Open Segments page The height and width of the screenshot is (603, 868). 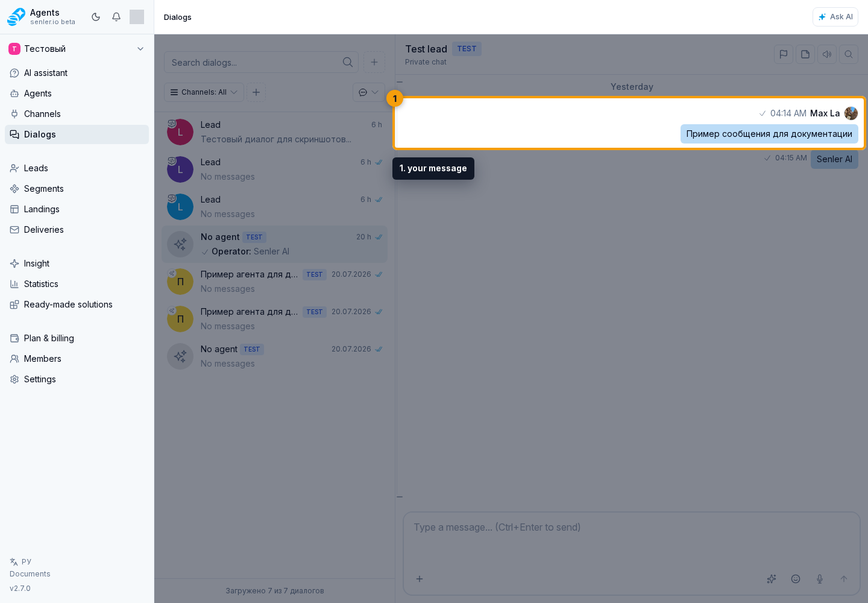(77, 189)
